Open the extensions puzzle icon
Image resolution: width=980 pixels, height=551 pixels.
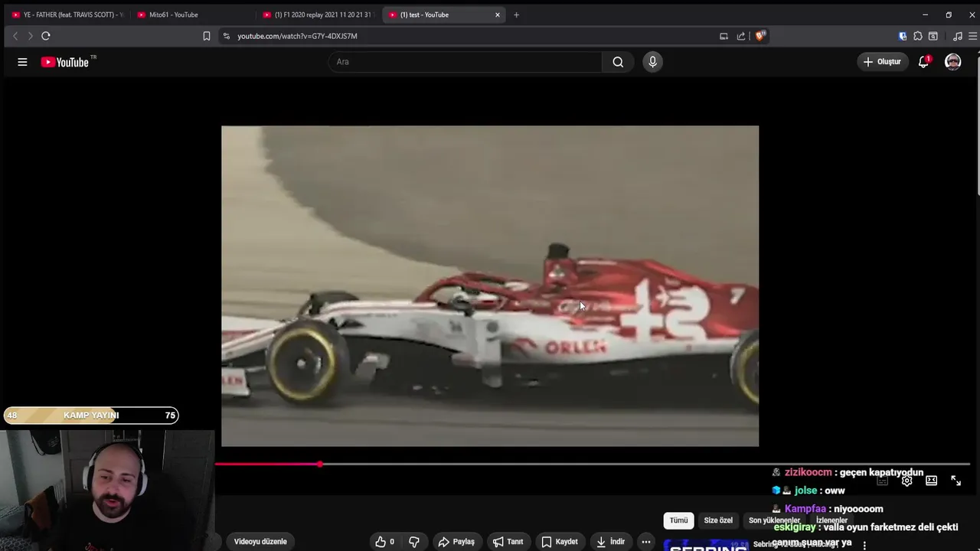point(918,36)
